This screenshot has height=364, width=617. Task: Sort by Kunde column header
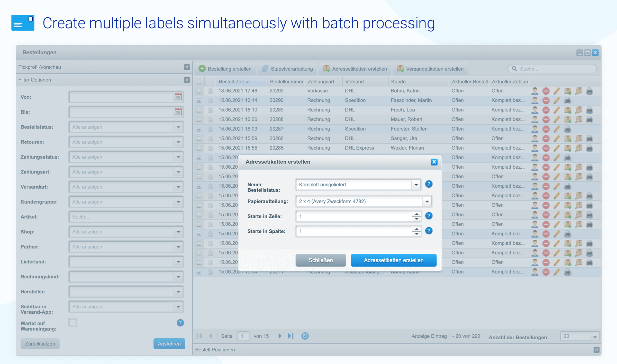[418, 81]
